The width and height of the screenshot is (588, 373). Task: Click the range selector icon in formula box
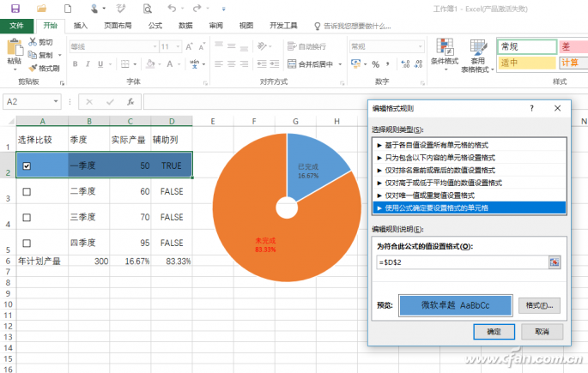click(555, 262)
